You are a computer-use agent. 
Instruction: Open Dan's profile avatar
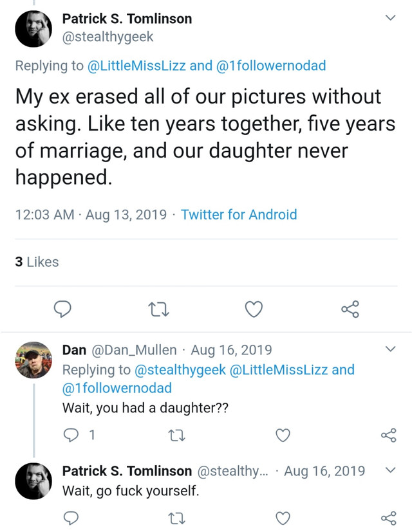(x=33, y=360)
